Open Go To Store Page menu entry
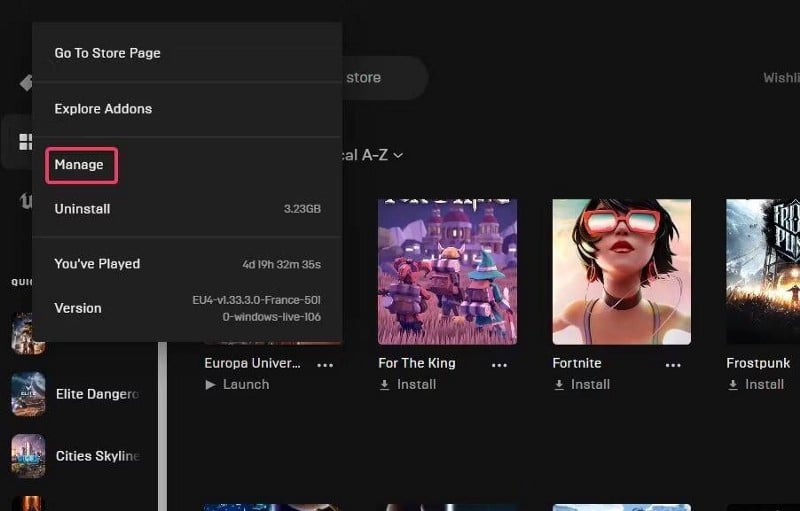The width and height of the screenshot is (800, 511). pyautogui.click(x=187, y=53)
